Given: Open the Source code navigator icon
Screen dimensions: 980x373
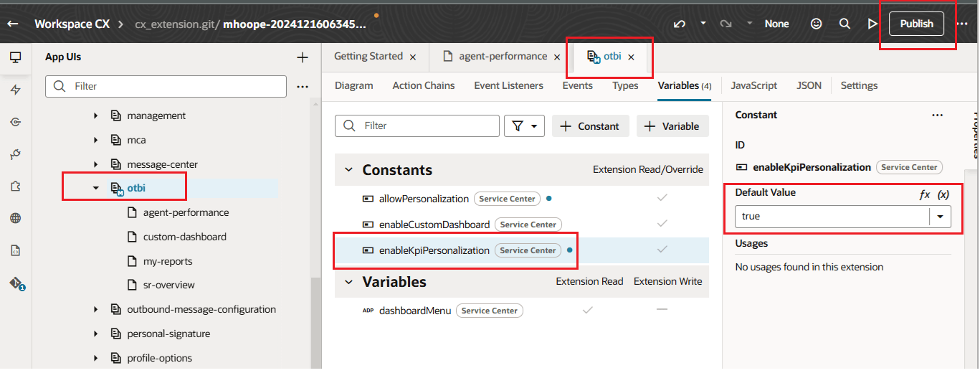Looking at the screenshot, I should 16,250.
